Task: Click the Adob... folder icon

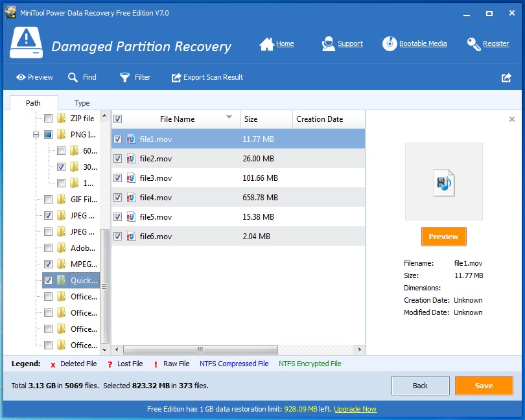Action: point(62,248)
